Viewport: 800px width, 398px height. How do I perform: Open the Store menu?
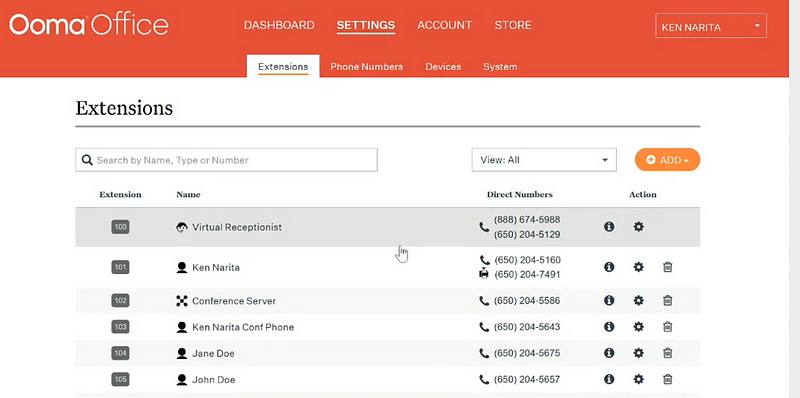[x=513, y=25]
